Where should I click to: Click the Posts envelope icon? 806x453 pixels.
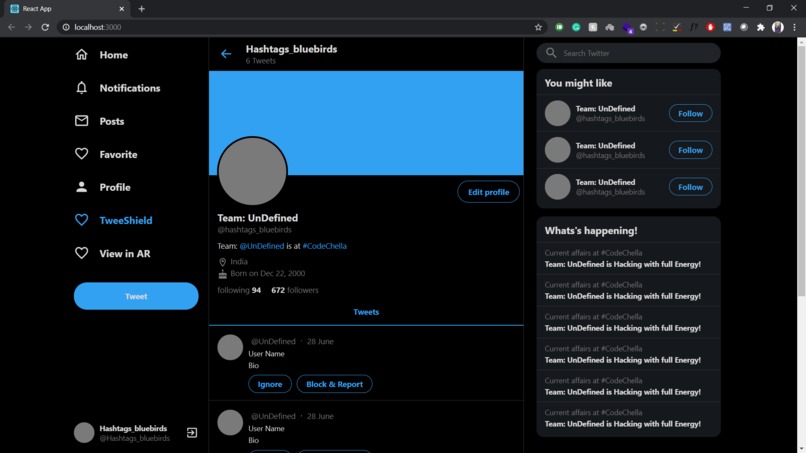pyautogui.click(x=81, y=121)
